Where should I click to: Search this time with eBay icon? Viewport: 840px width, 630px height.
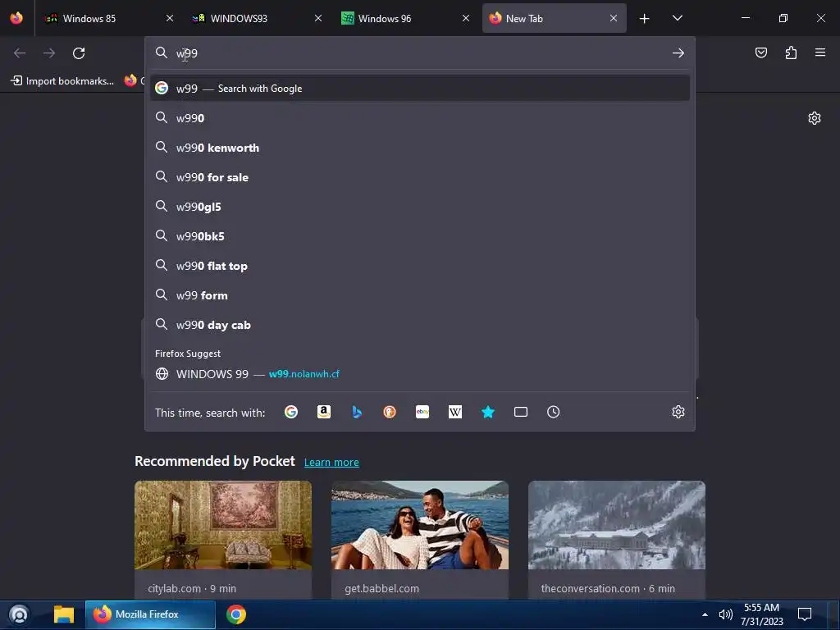tap(422, 412)
